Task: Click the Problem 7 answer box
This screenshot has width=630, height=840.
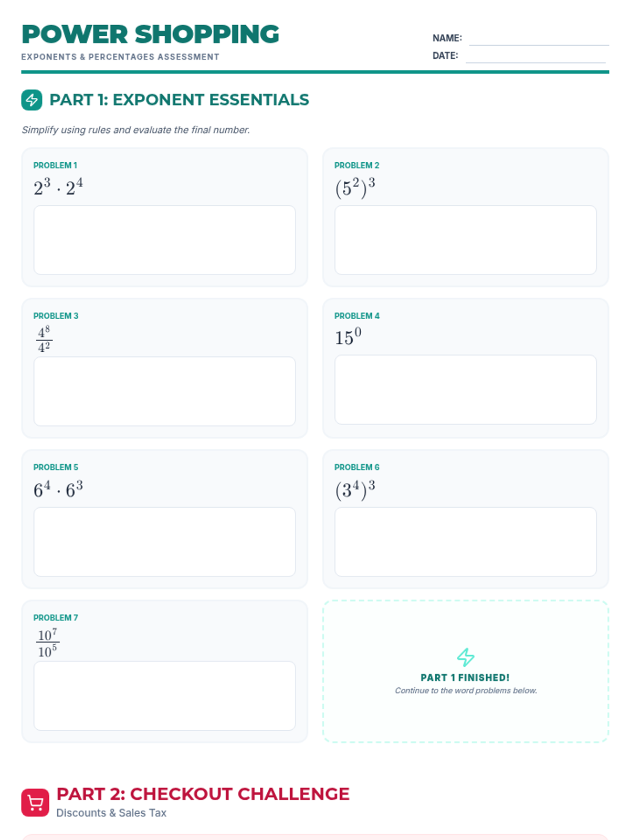Action: point(165,696)
